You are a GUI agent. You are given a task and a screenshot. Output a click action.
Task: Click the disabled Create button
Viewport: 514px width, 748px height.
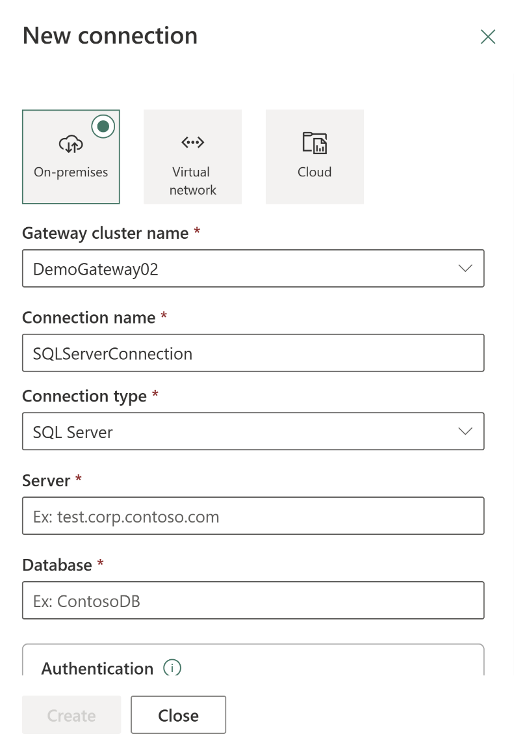coord(72,715)
